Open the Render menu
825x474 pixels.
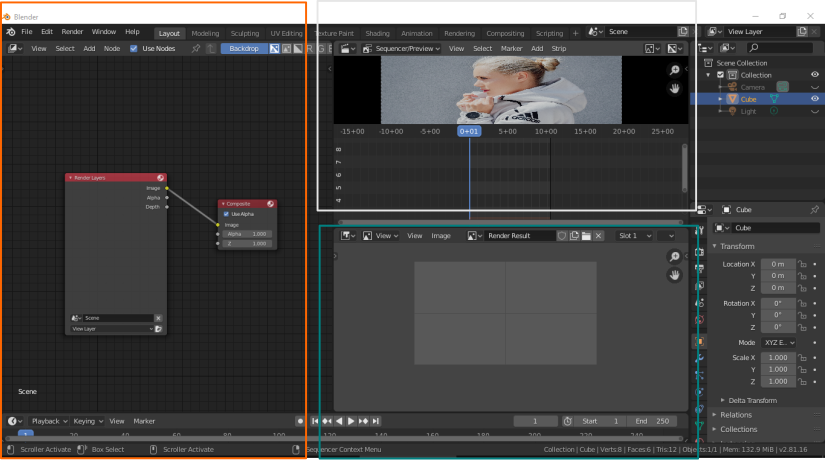pos(72,32)
